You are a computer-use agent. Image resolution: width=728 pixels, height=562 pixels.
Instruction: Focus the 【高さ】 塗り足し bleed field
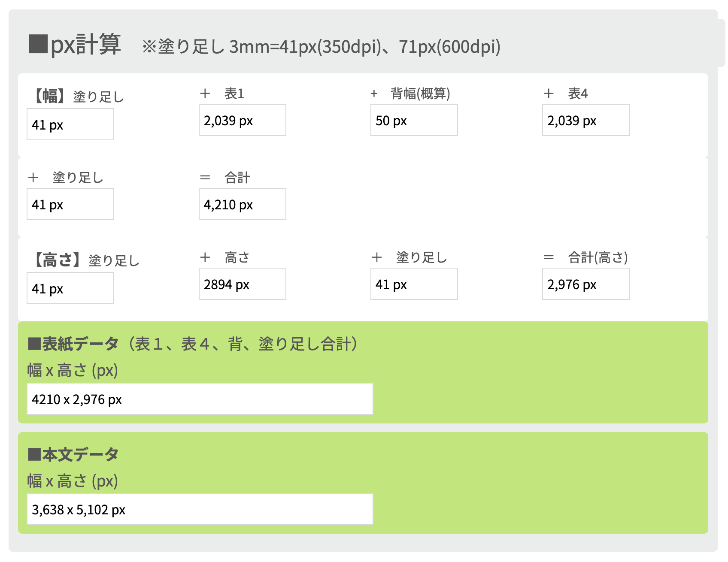[70, 288]
